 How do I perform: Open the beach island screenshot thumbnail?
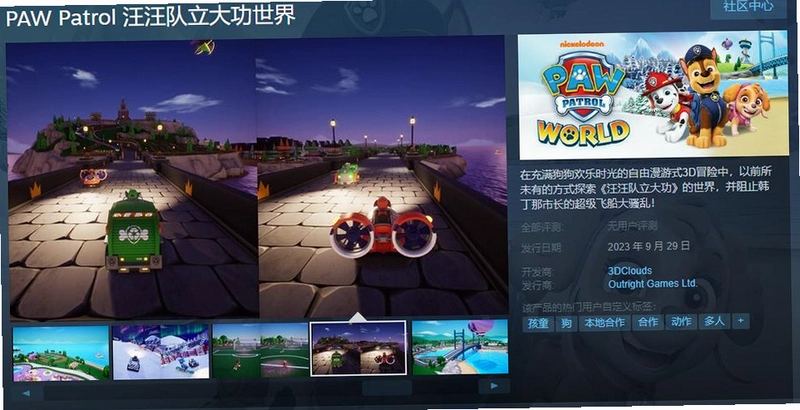point(61,353)
